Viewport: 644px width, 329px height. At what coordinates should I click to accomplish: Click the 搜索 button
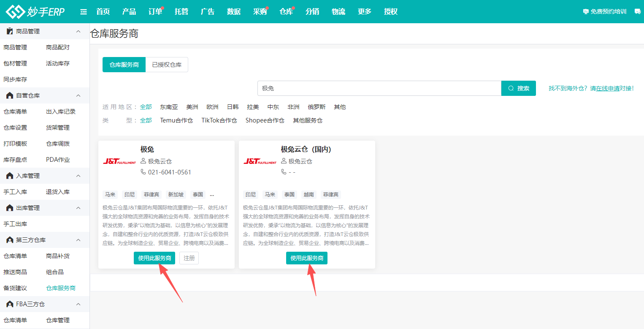519,88
